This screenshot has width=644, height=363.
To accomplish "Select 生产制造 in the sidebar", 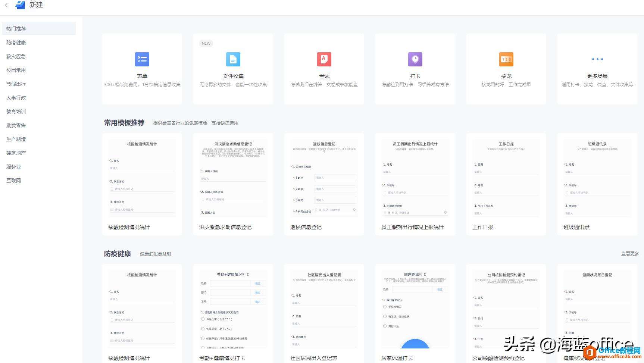I will click(x=16, y=139).
